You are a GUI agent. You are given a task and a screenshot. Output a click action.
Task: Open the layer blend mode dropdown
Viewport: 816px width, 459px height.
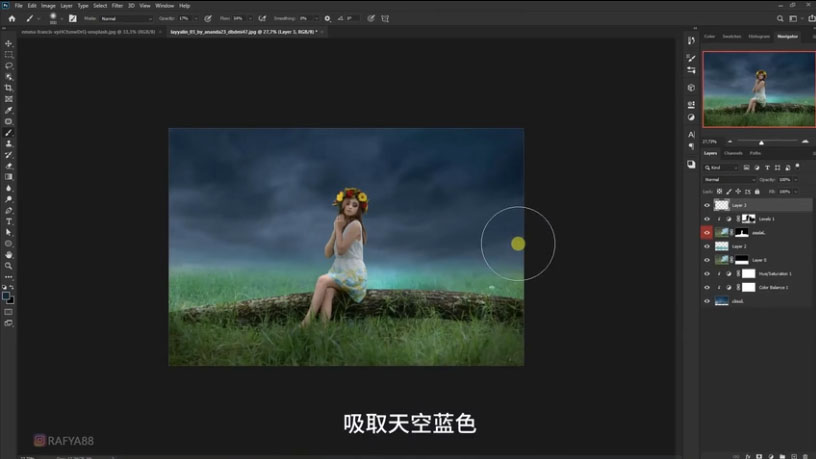[729, 180]
